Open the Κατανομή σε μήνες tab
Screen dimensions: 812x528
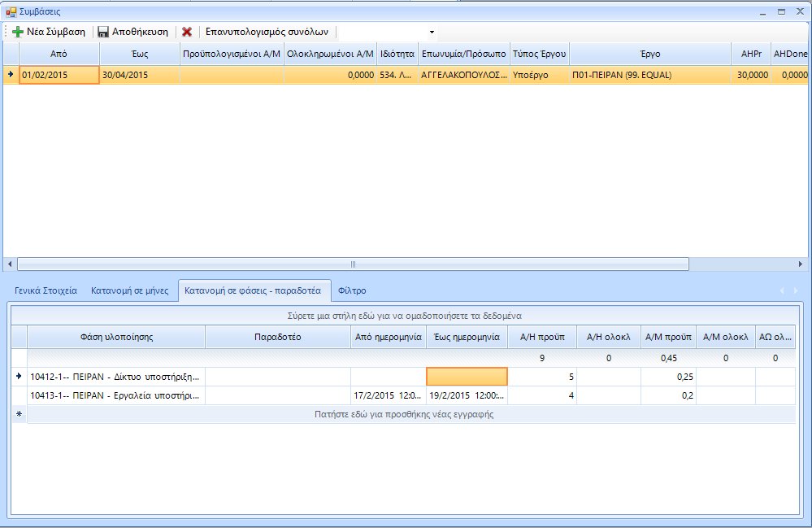coord(129,290)
